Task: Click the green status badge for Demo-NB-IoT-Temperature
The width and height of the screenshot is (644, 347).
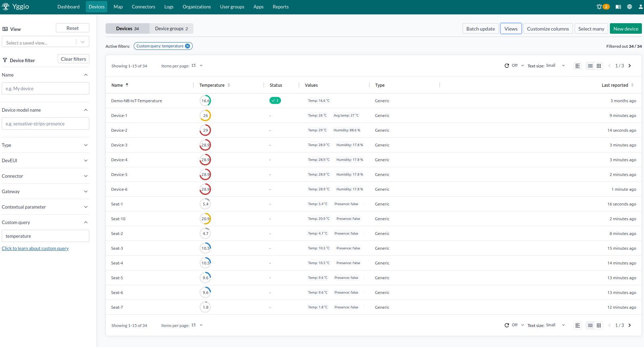Action: pyautogui.click(x=275, y=101)
